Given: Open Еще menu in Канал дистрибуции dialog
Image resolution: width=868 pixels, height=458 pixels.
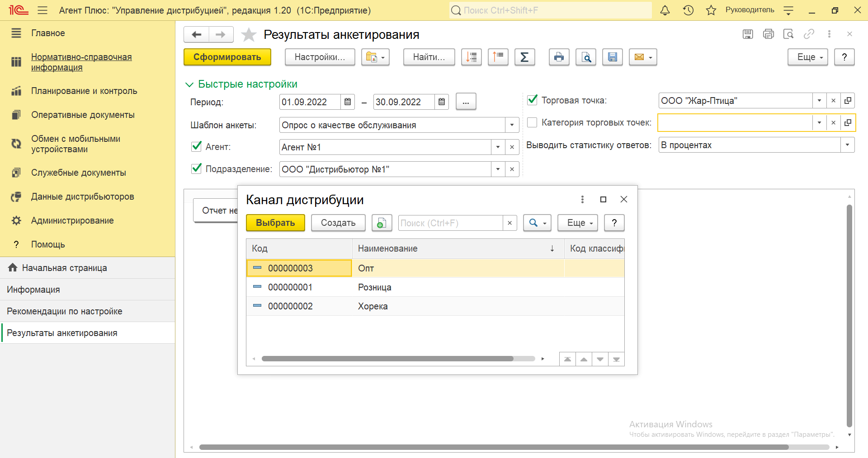Looking at the screenshot, I should point(578,223).
